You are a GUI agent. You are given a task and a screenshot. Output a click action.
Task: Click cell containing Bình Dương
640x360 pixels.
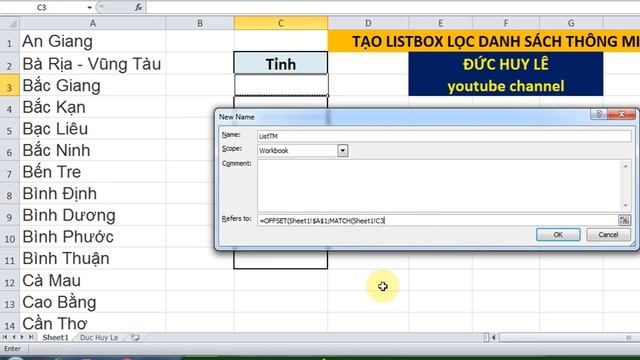[x=93, y=215]
